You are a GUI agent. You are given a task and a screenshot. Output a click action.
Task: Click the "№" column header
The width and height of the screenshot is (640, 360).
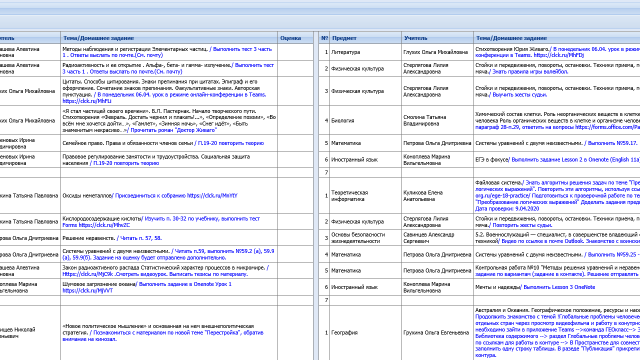pos(324,38)
